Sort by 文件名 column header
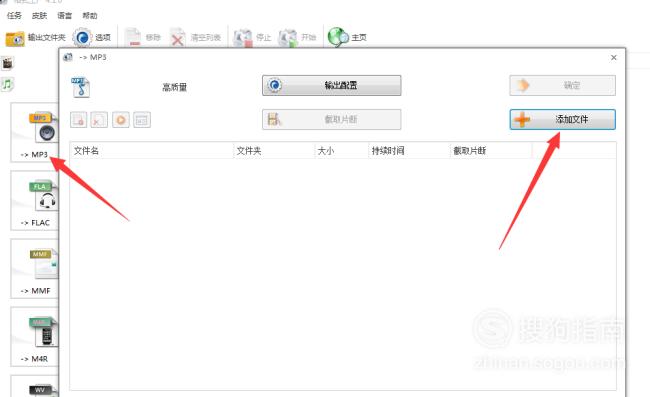Viewport: 650px width, 397px height. pos(151,151)
